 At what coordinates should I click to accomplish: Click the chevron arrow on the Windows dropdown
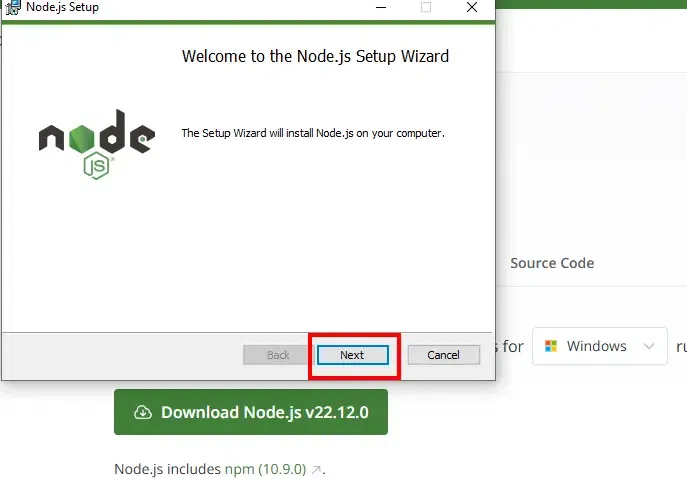point(649,346)
